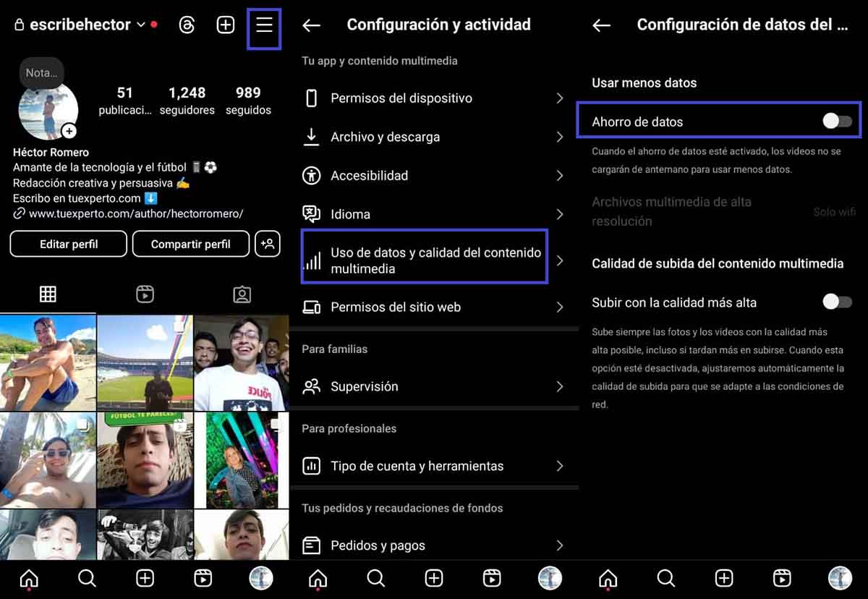This screenshot has width=868, height=599.
Task: Open Search from profile screen bottom bar
Action: pyautogui.click(x=87, y=578)
